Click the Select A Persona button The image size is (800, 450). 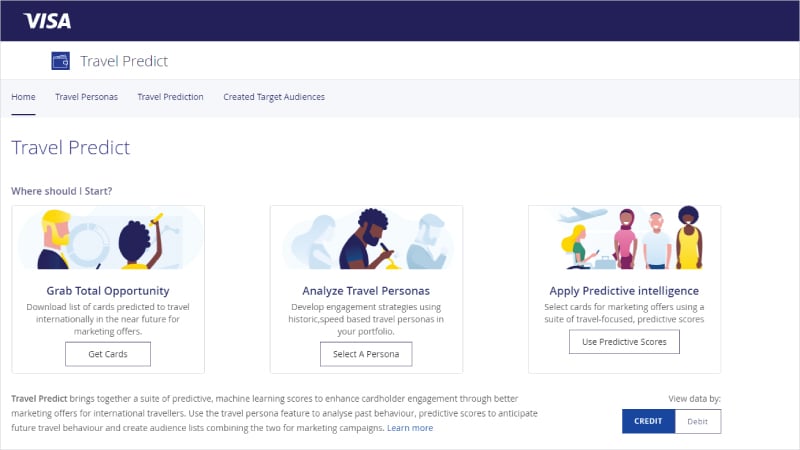pos(366,354)
